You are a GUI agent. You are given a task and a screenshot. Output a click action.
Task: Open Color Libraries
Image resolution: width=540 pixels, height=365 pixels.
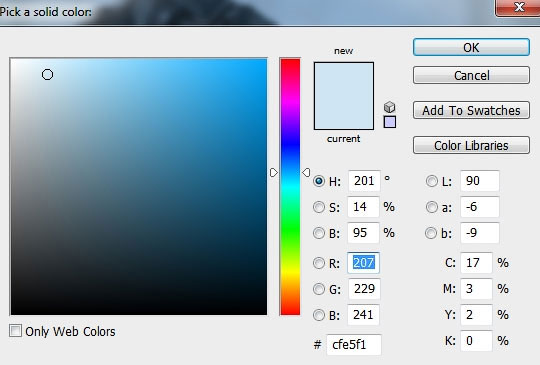471,145
